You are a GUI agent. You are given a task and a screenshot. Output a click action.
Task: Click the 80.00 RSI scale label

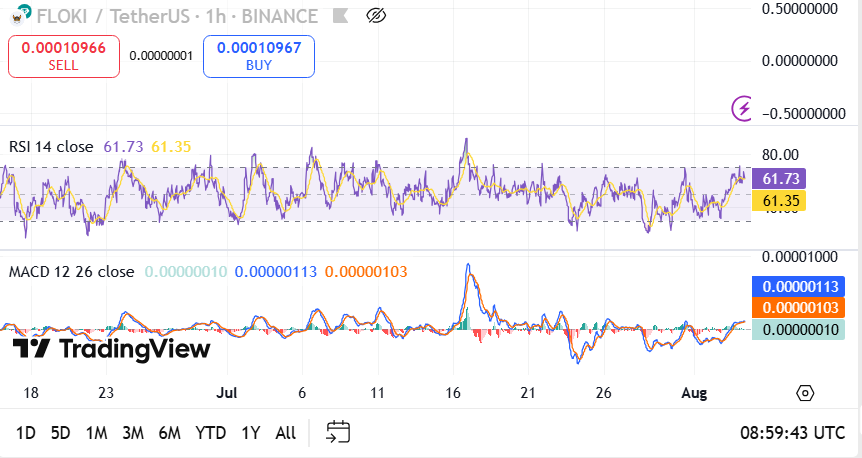pos(780,154)
